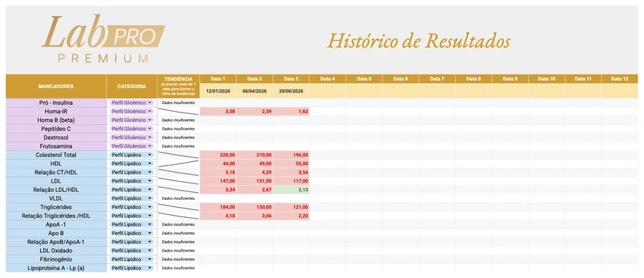Open category dropdown for Relação LDL/HDL
The height and width of the screenshot is (278, 644).
(x=132, y=190)
